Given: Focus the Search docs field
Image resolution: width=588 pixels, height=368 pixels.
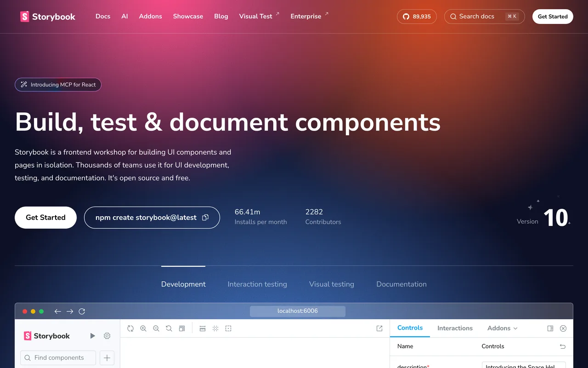Looking at the screenshot, I should [485, 17].
